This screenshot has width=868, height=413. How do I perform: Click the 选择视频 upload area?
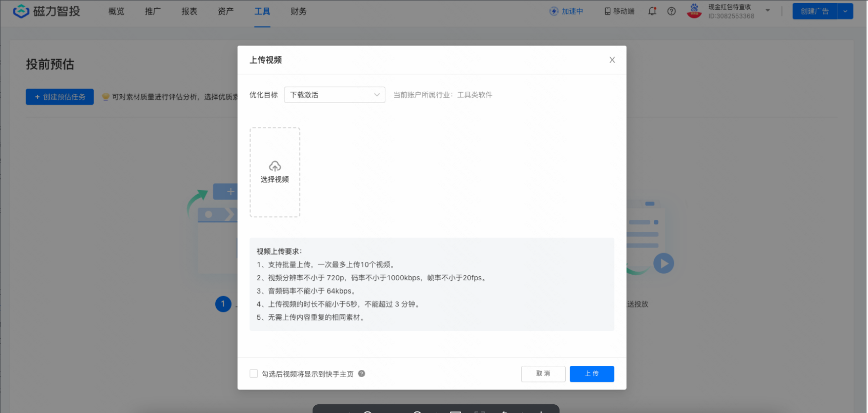coord(275,172)
